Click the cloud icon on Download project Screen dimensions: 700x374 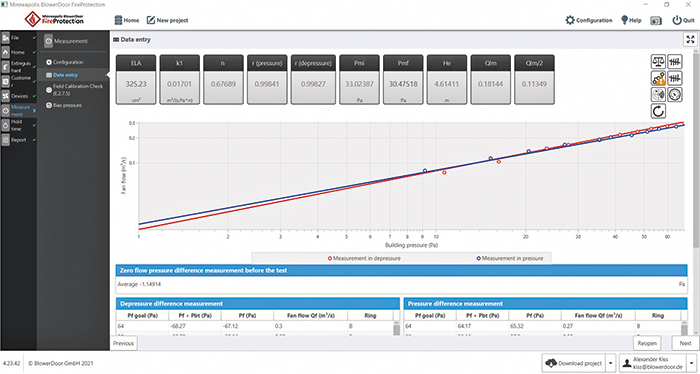click(x=552, y=363)
